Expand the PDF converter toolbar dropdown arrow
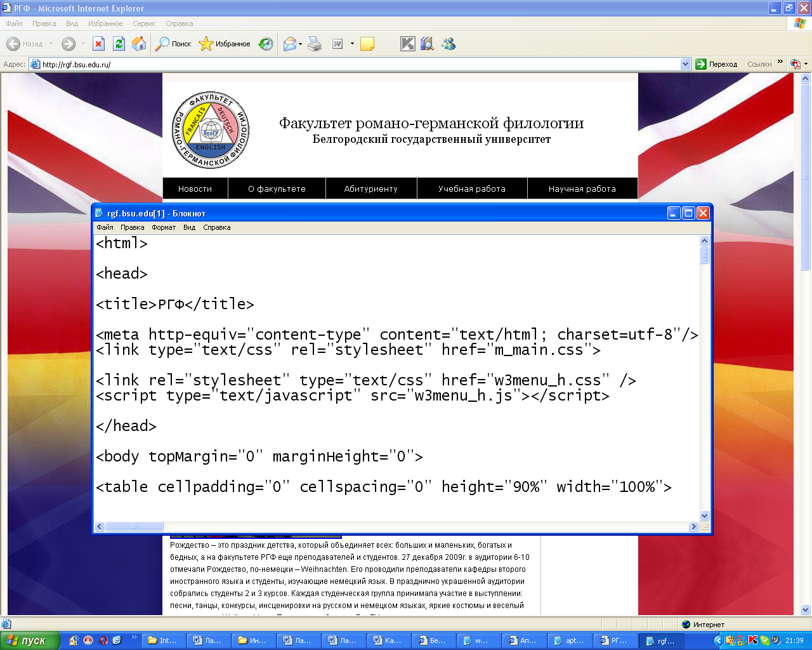 point(806,64)
